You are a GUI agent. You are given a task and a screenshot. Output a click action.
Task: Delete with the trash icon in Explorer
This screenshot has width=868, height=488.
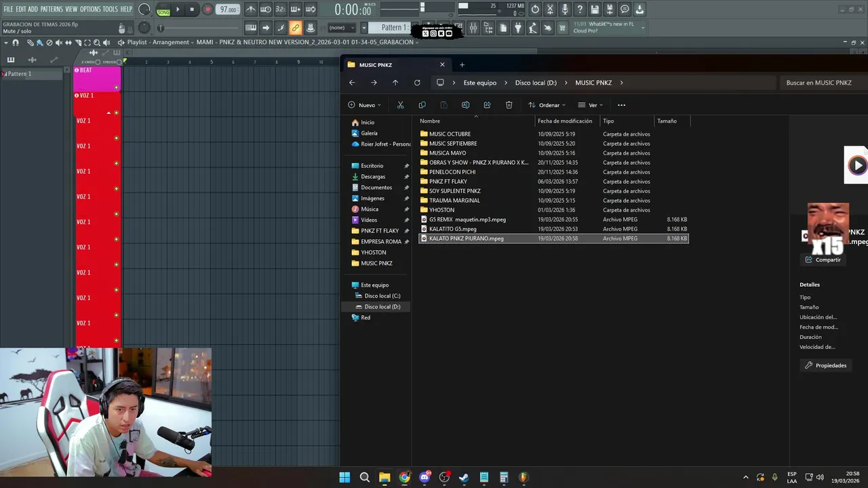[x=509, y=105]
